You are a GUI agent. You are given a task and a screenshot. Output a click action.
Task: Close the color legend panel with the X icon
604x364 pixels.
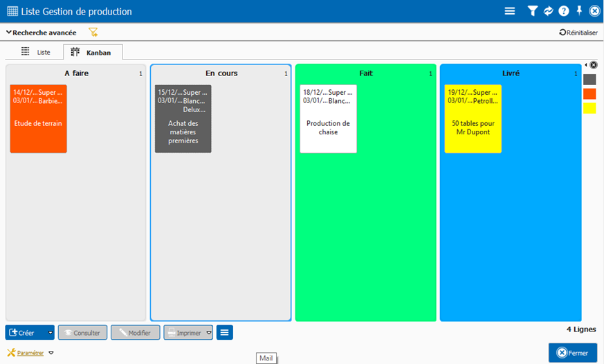click(x=593, y=65)
